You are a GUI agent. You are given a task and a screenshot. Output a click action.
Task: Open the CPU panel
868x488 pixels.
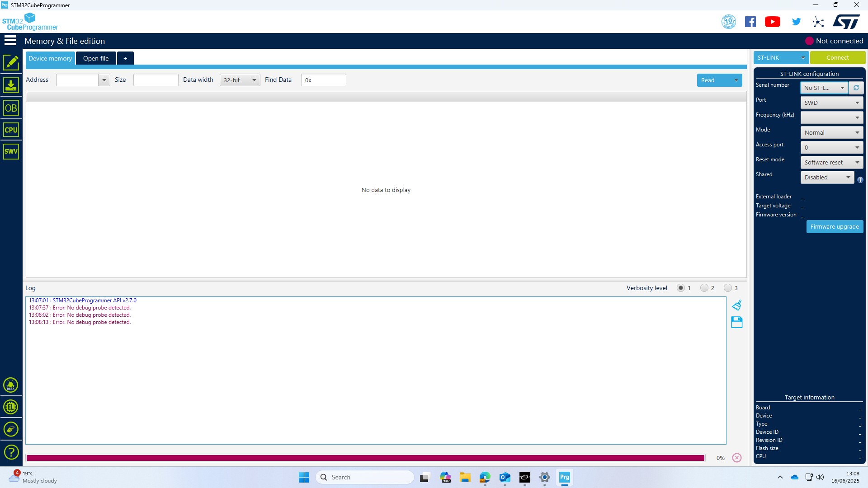point(11,130)
